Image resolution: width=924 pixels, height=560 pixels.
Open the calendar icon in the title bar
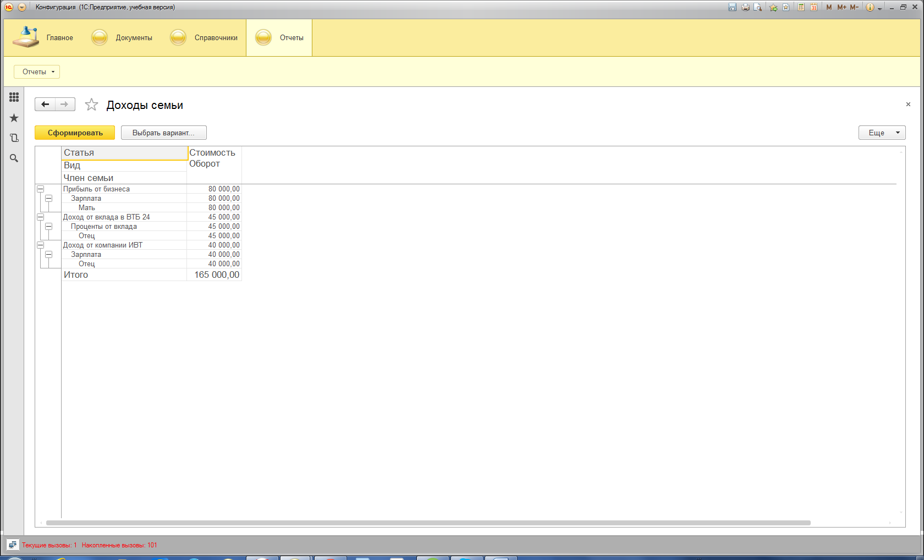coord(813,7)
